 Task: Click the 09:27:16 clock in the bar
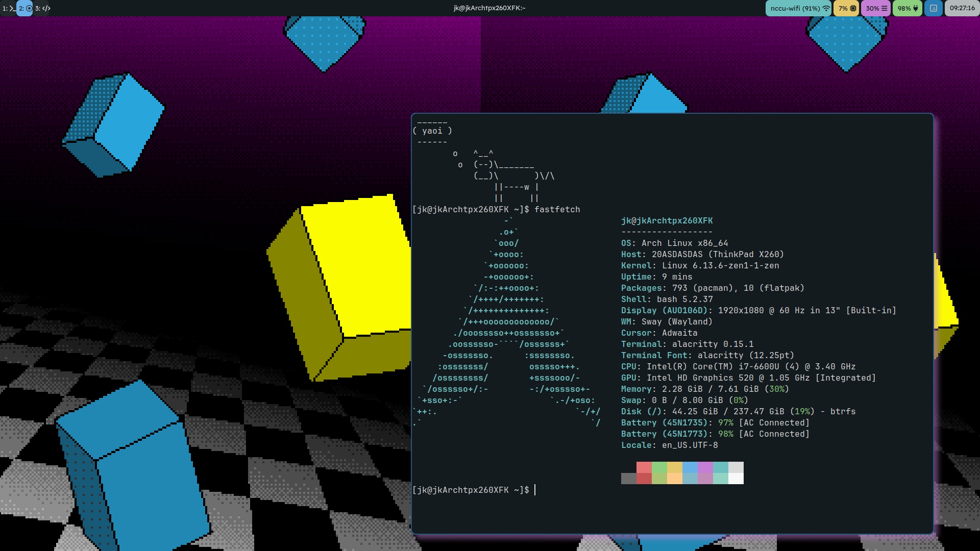[x=962, y=8]
